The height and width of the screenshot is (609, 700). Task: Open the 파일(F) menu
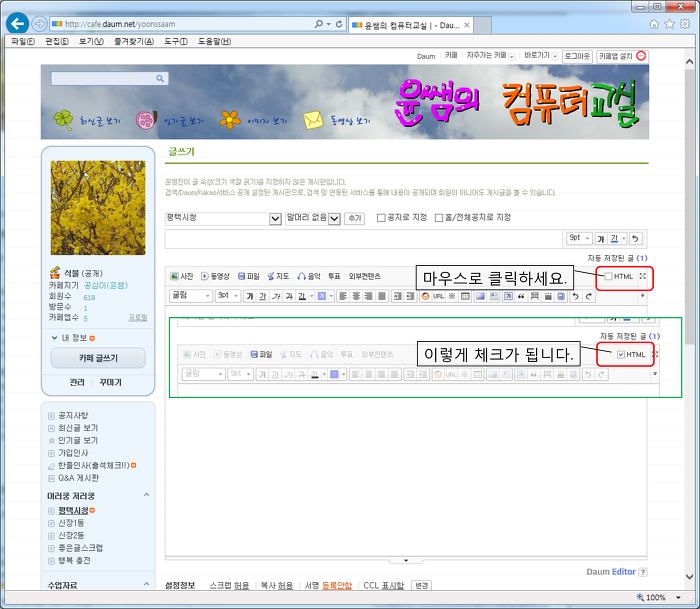click(x=23, y=42)
